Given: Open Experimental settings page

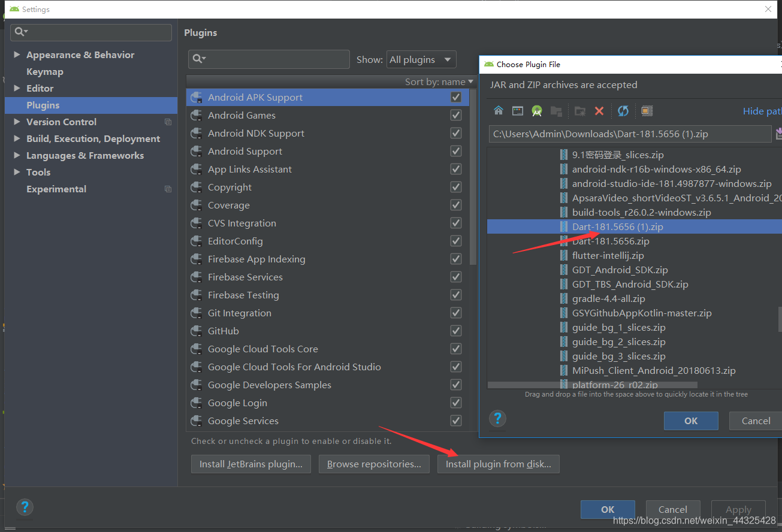Looking at the screenshot, I should pos(56,189).
